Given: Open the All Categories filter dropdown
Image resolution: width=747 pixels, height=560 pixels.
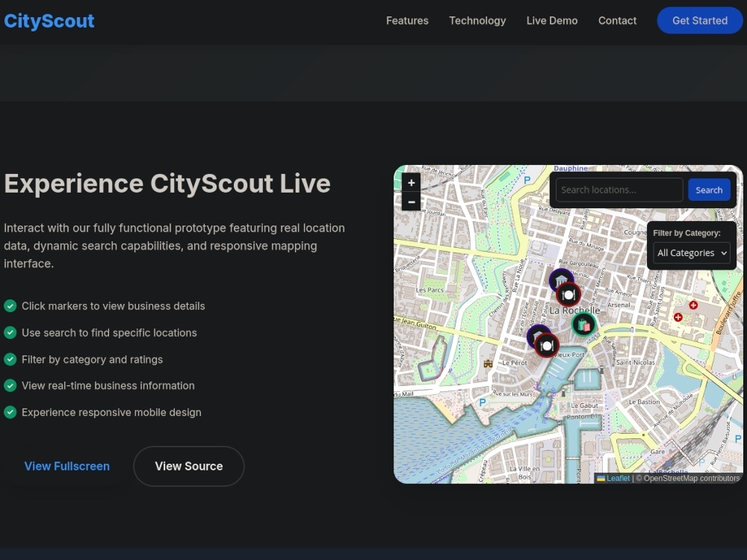Looking at the screenshot, I should 691,253.
